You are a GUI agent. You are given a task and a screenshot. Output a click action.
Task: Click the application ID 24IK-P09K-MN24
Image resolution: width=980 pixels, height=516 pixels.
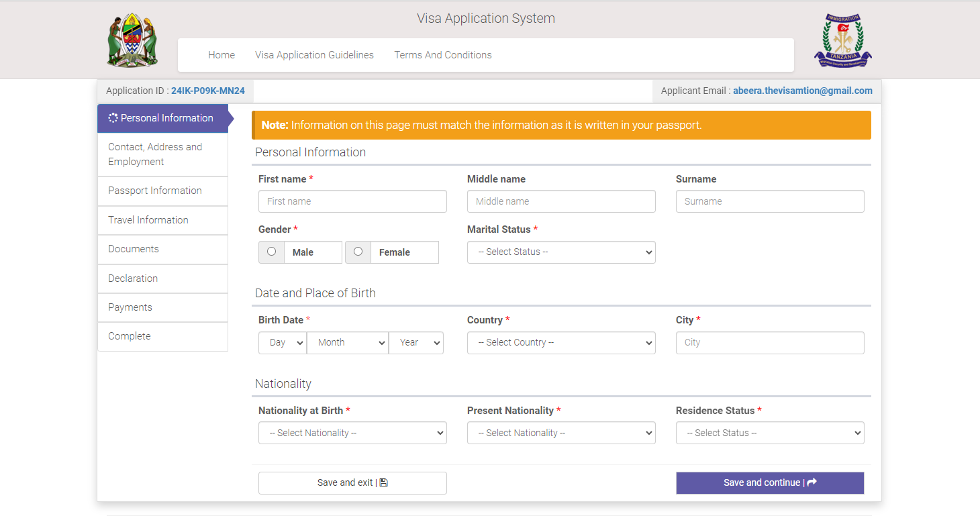click(208, 91)
